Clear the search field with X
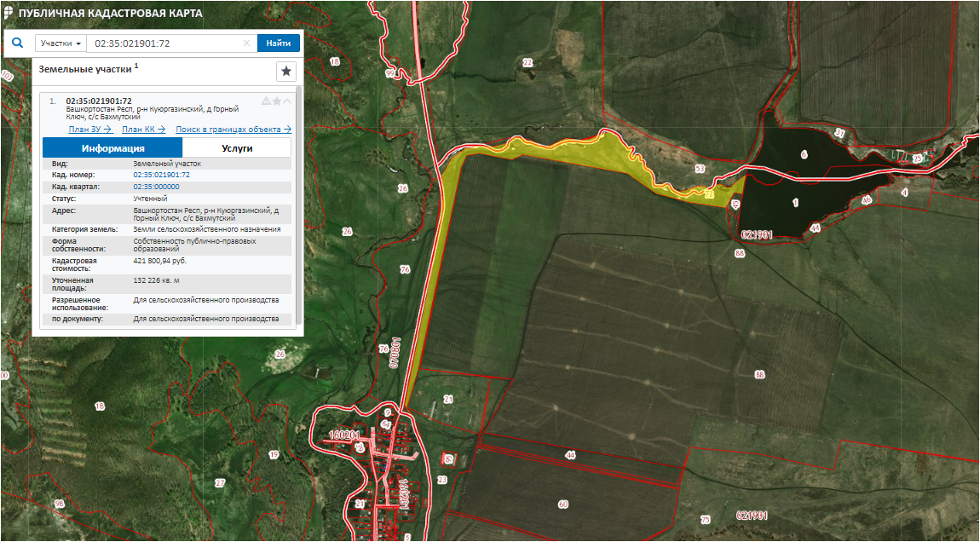This screenshot has width=980, height=542. (x=246, y=43)
